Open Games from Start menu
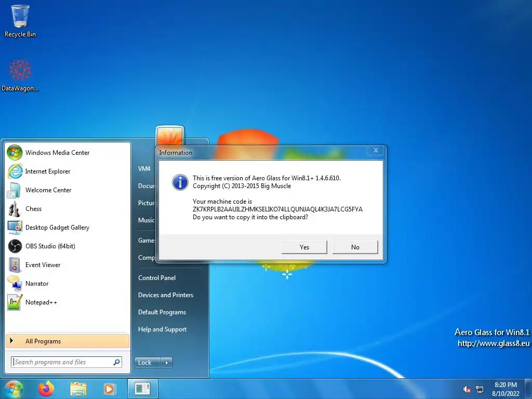This screenshot has height=399, width=532. 146,240
